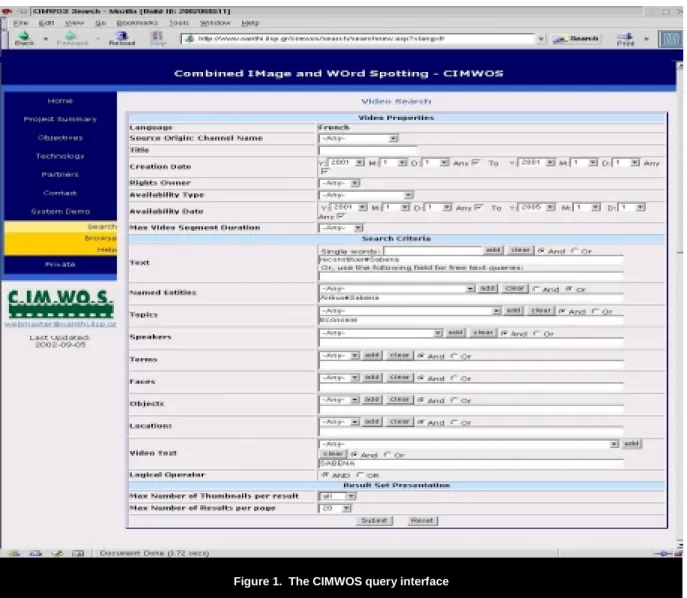Open Max Number of Thumbnails per result dropdown
Image resolution: width=687 pixels, height=598 pixels.
[337, 496]
